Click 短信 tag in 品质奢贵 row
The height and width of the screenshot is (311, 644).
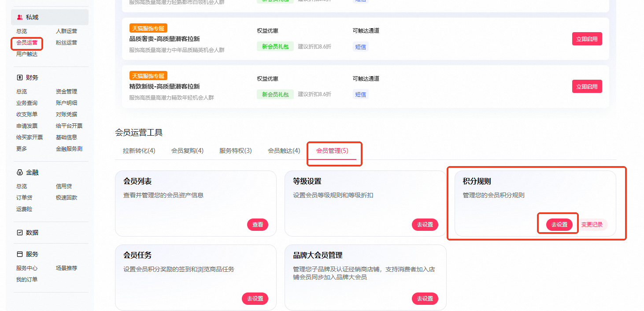[361, 46]
